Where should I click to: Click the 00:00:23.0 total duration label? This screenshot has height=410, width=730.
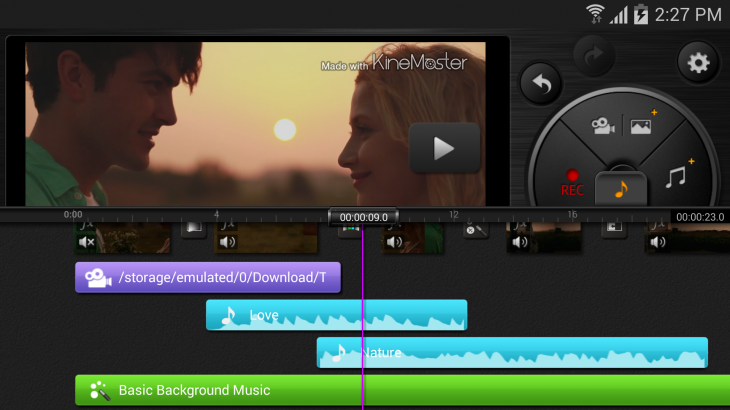(699, 216)
